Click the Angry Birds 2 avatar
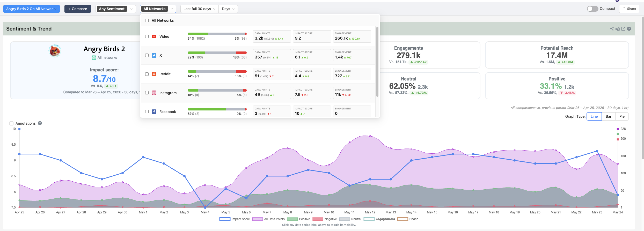 (x=55, y=51)
